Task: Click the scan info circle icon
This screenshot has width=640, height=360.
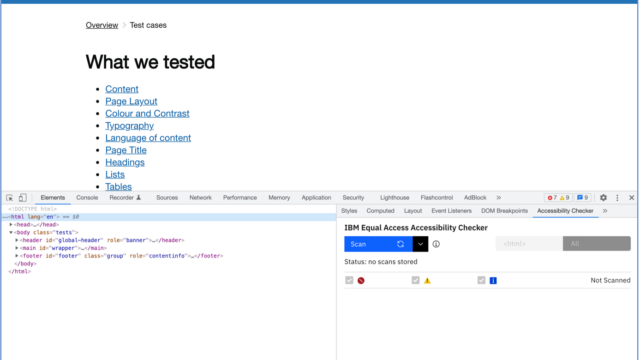Action: [x=436, y=244]
